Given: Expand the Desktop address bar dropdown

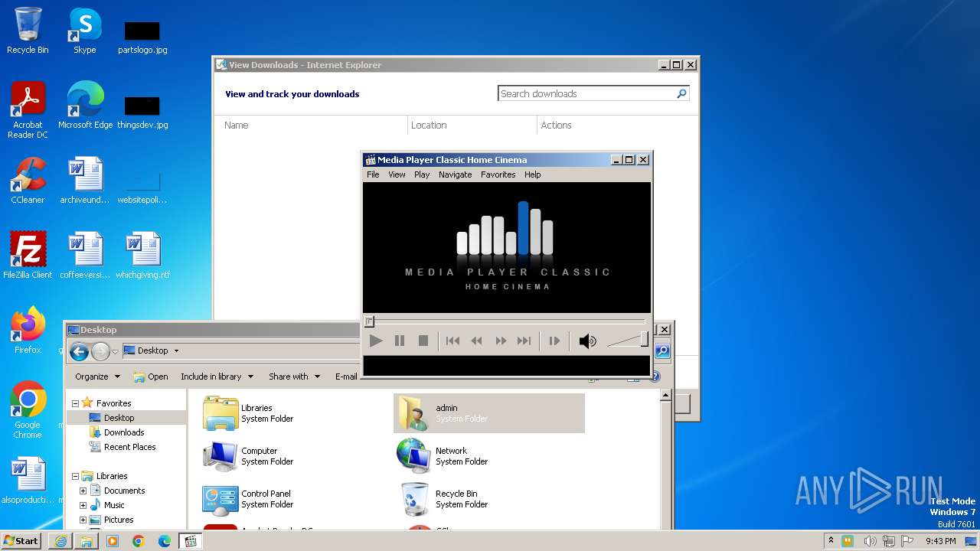Looking at the screenshot, I should coord(176,350).
